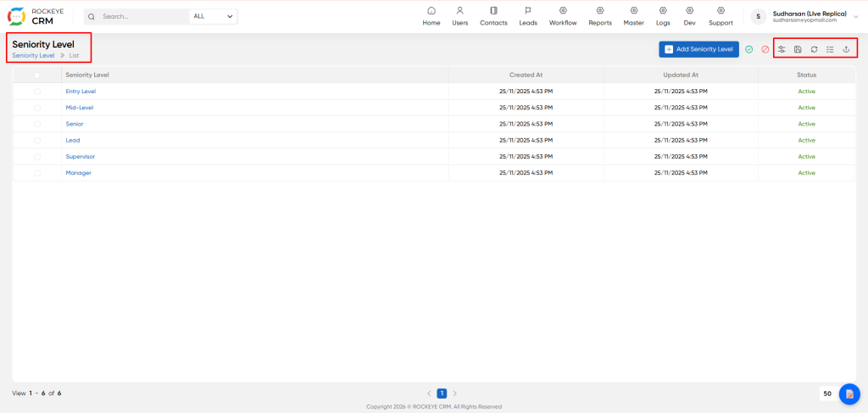868x413 pixels.
Task: Expand the user profile dropdown chevron
Action: [x=856, y=17]
